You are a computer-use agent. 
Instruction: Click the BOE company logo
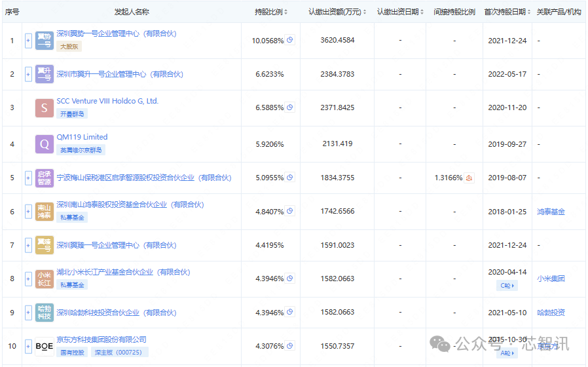point(45,346)
